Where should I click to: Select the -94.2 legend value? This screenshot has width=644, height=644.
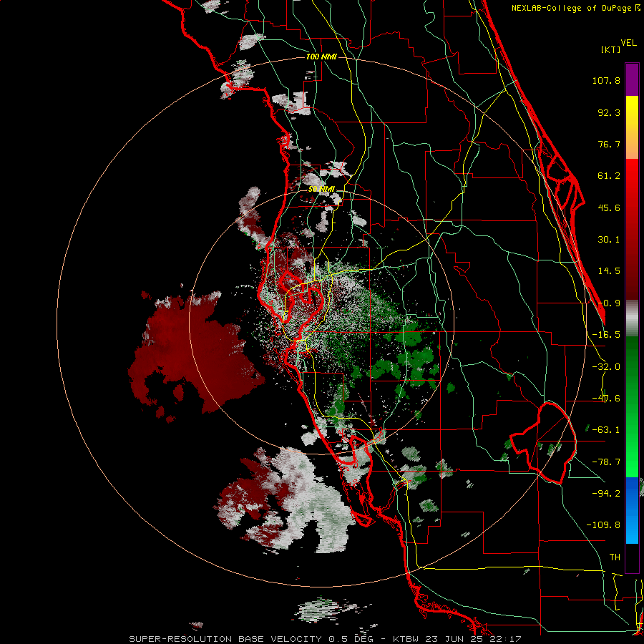(x=606, y=493)
